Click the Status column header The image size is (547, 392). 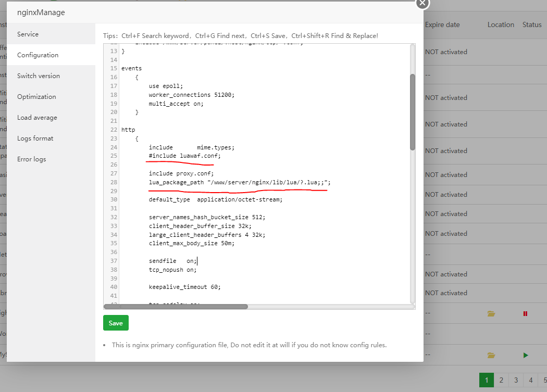[x=532, y=25]
